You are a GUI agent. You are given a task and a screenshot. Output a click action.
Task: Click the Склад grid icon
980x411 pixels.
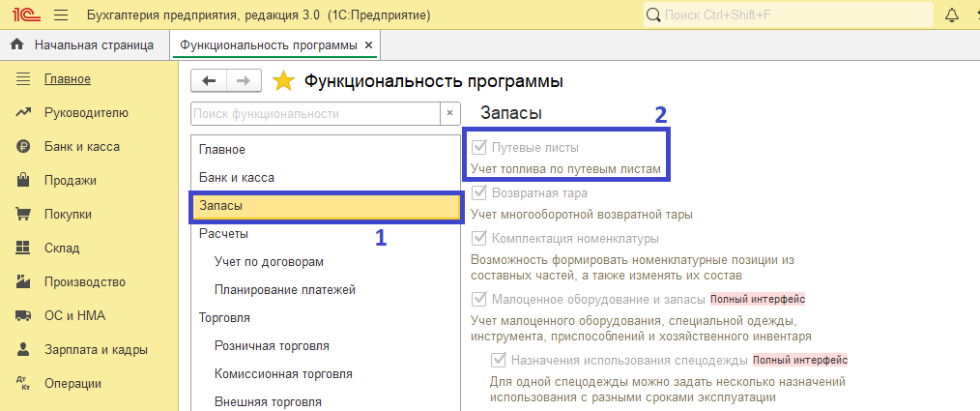point(23,248)
